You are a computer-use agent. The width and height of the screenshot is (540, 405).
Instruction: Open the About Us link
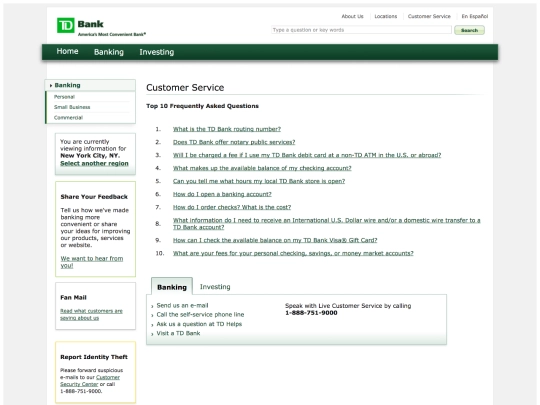click(x=352, y=16)
